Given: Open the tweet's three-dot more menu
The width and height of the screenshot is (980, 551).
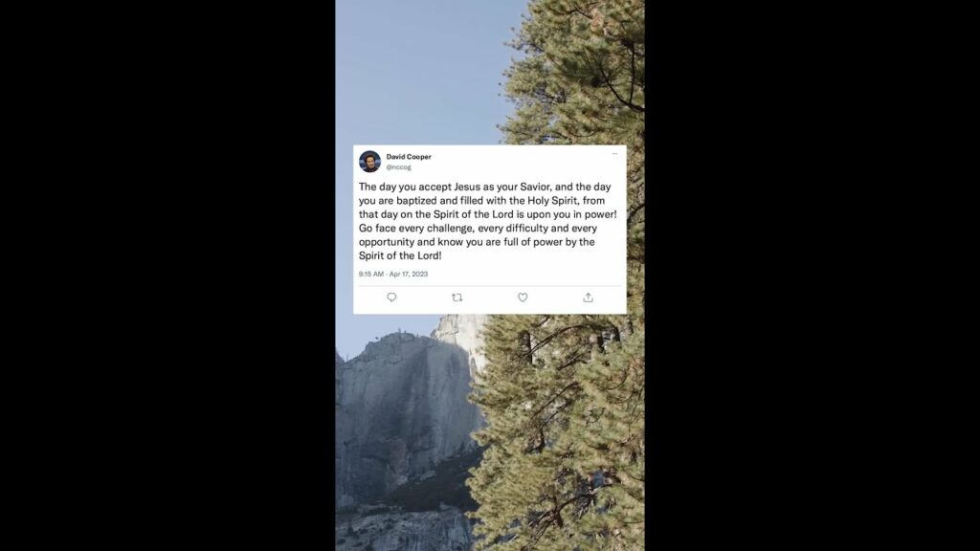Looking at the screenshot, I should click(614, 154).
